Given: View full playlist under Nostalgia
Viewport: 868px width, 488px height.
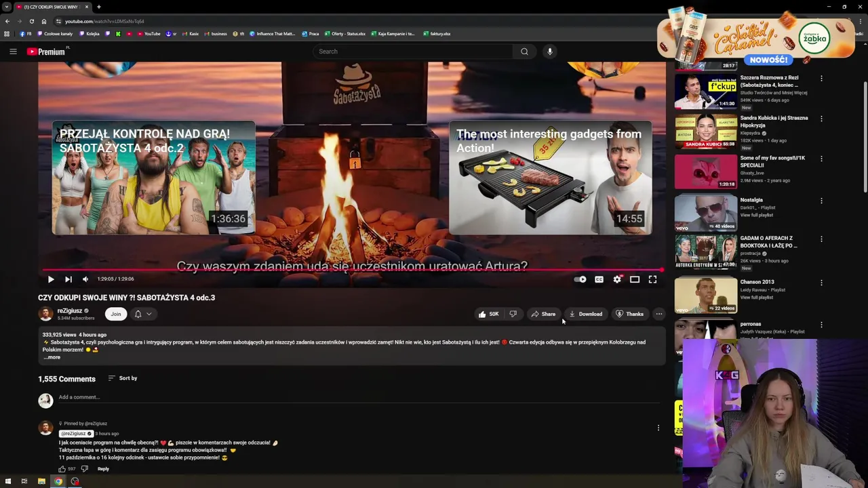Looking at the screenshot, I should pos(757,215).
